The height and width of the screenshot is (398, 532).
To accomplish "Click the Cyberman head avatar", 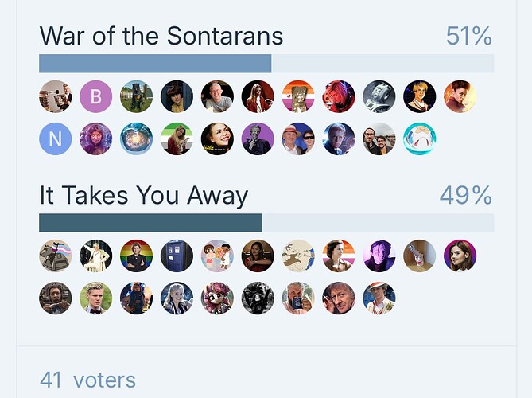I will (379, 96).
